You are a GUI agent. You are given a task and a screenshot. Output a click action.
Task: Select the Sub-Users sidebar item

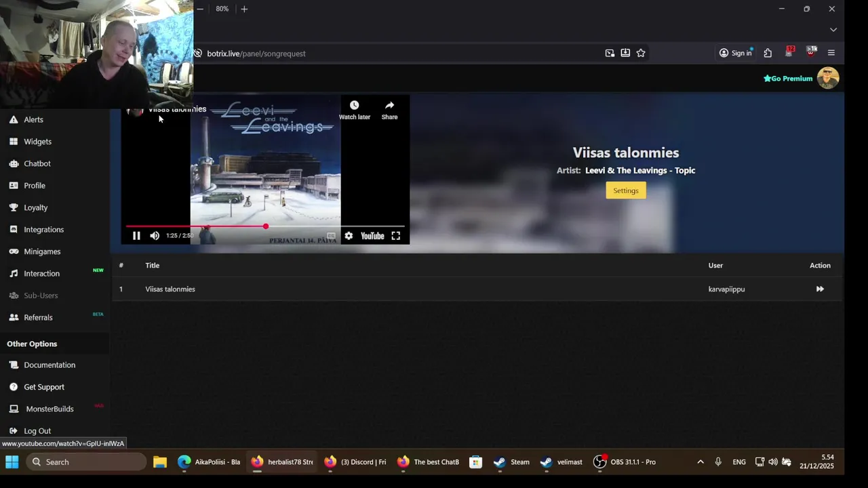[41, 296]
